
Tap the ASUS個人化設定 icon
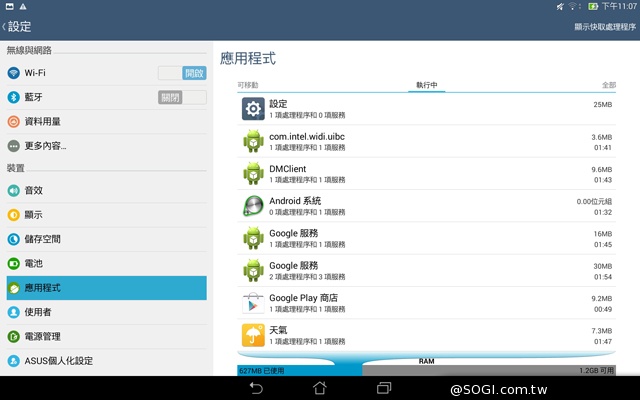13,361
